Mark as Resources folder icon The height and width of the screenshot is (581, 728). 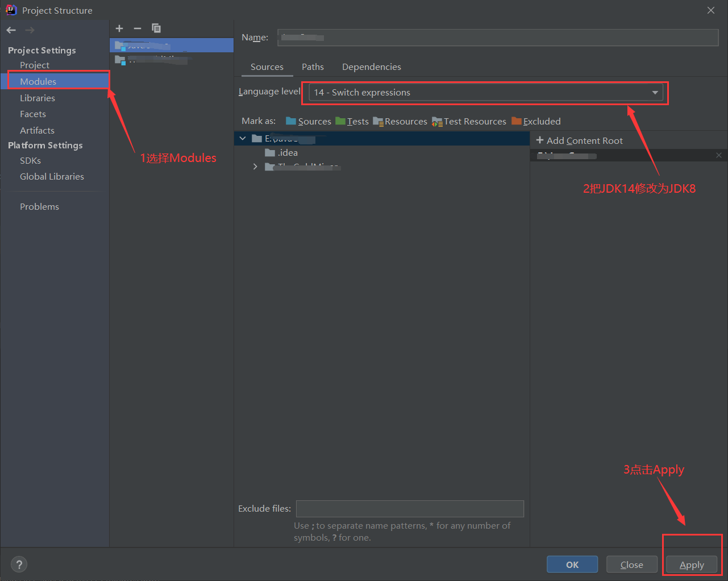click(378, 121)
